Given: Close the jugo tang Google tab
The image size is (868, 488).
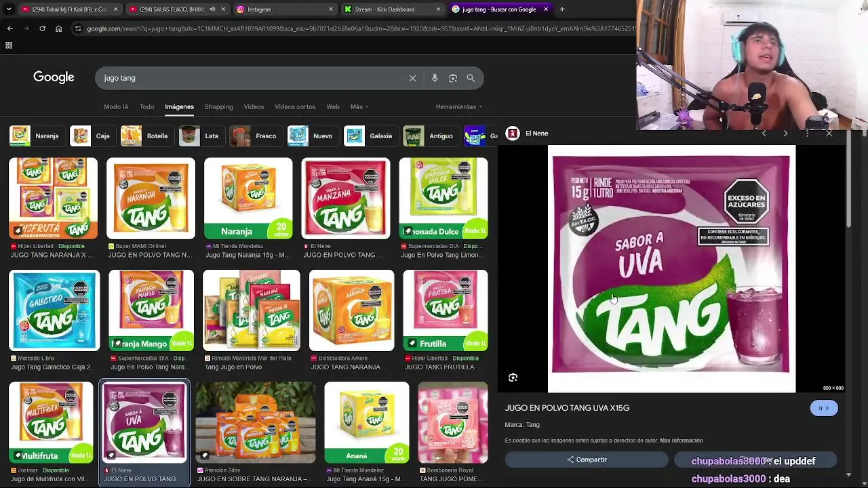Looking at the screenshot, I should [x=546, y=9].
